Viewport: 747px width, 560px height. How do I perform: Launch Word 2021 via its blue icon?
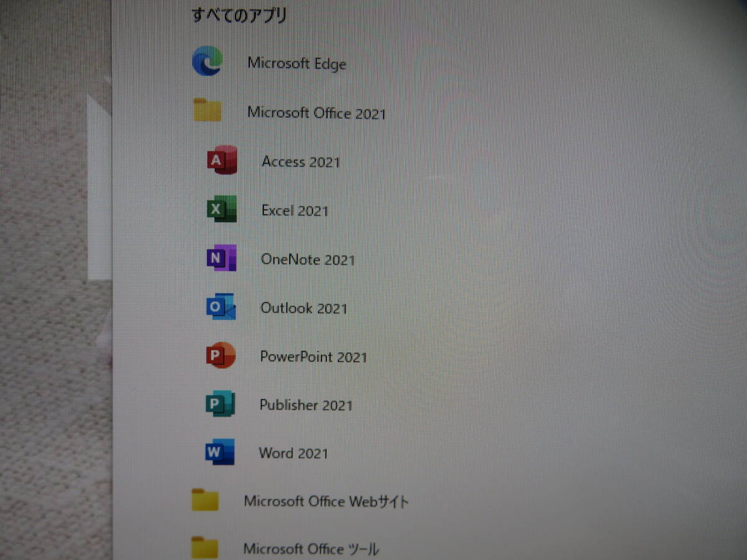pyautogui.click(x=220, y=452)
